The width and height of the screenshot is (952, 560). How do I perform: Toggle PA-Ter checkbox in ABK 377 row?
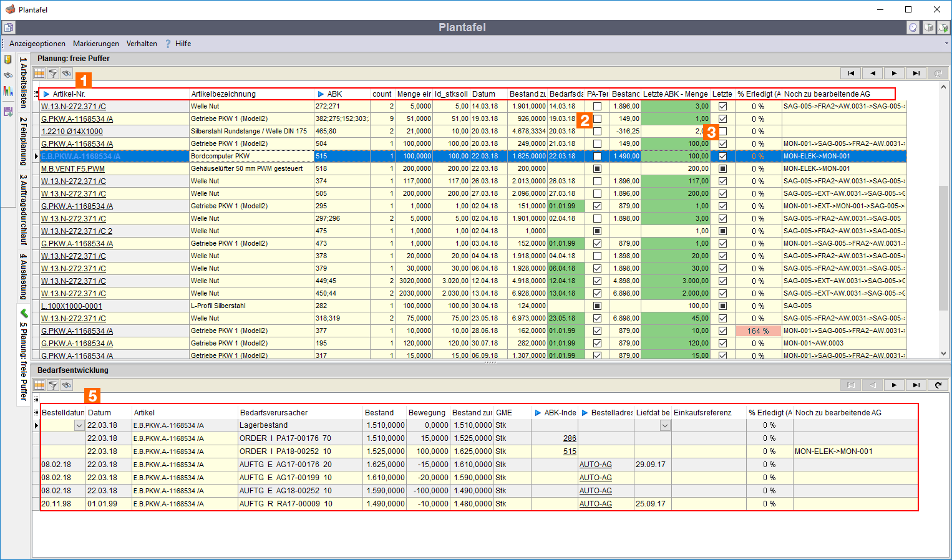point(597,331)
